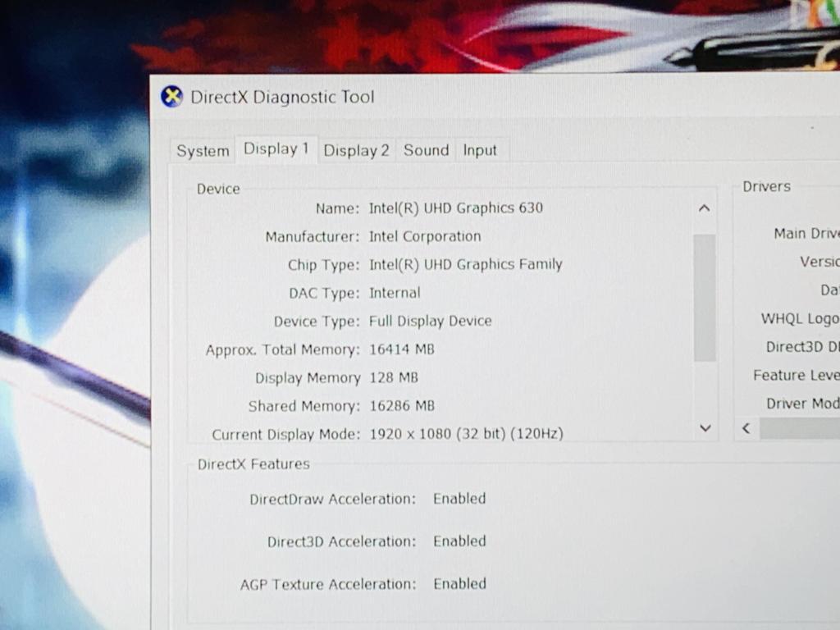Click the 'Internal' DAC type value
Viewport: 840px width, 630px height.
(x=395, y=293)
